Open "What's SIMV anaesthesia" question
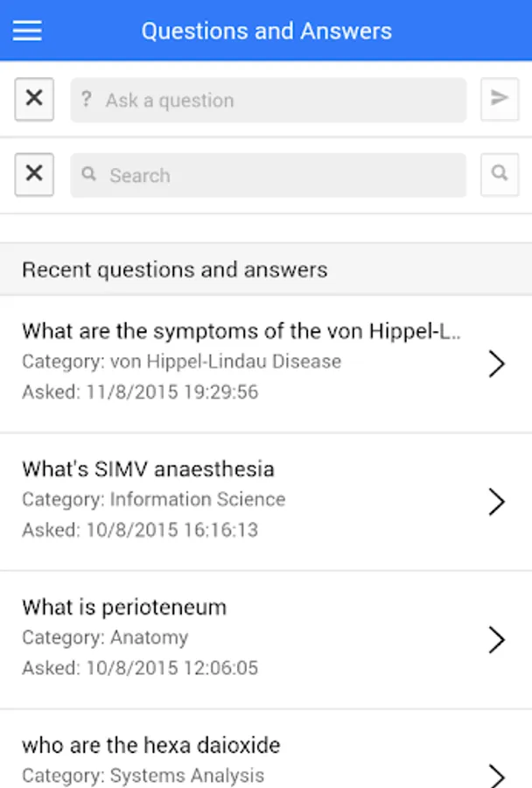532x788 pixels. (148, 469)
